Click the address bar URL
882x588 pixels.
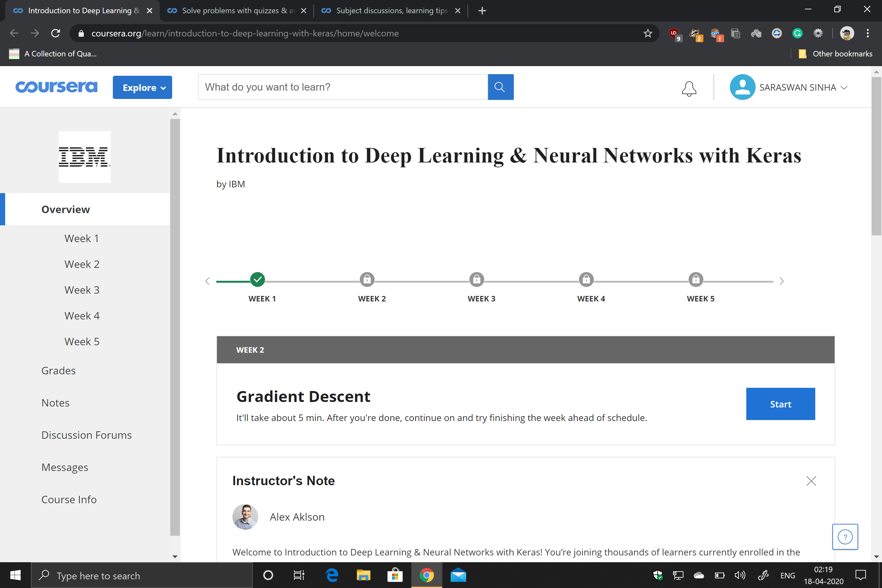pyautogui.click(x=245, y=34)
